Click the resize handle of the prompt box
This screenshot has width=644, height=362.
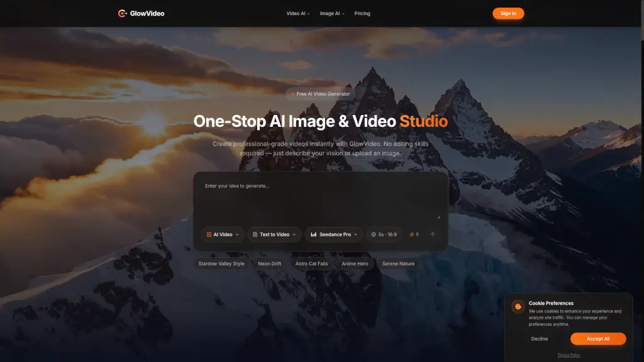tap(438, 217)
